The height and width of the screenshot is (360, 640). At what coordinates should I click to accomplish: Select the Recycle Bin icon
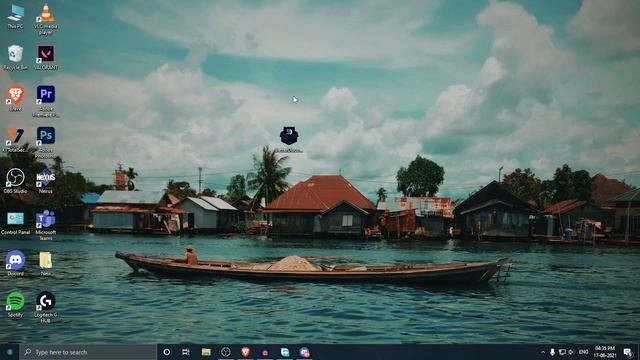pyautogui.click(x=15, y=57)
